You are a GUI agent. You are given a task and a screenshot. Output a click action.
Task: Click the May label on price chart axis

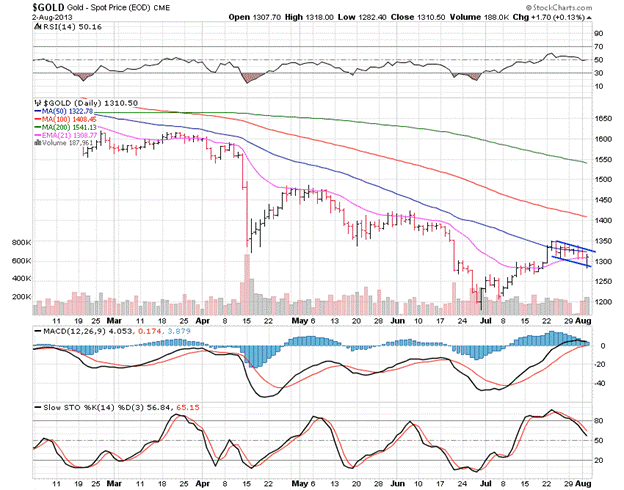[x=300, y=321]
